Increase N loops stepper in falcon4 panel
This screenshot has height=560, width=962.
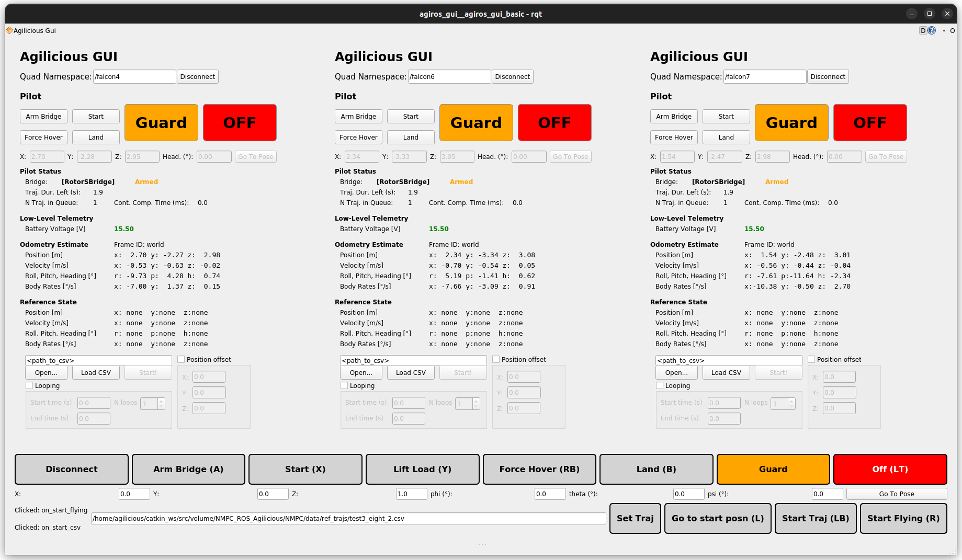pyautogui.click(x=161, y=401)
